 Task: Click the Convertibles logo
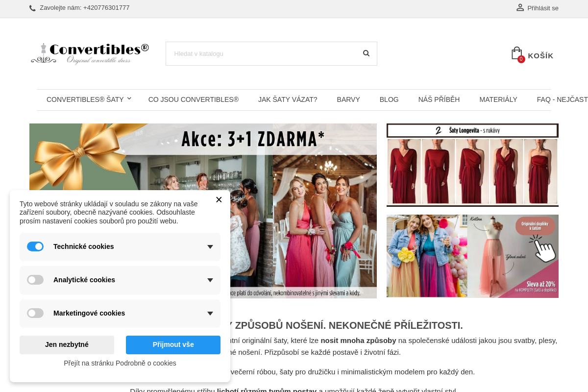coord(90,53)
